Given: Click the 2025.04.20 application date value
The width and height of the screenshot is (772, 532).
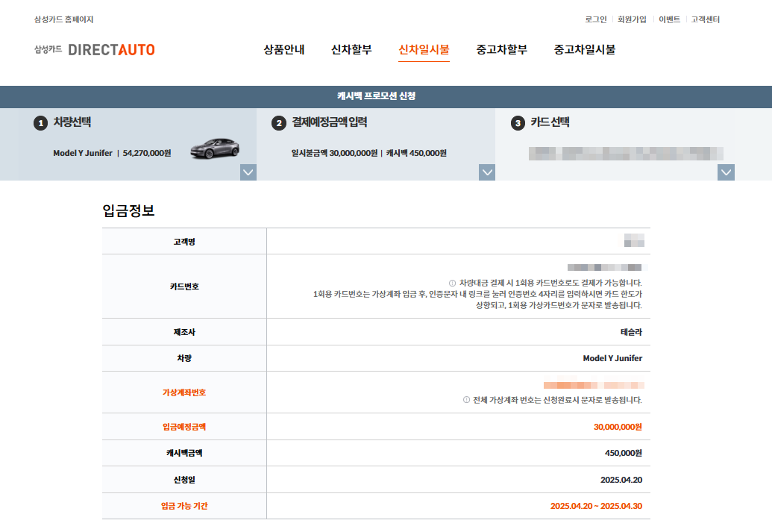Looking at the screenshot, I should pyautogui.click(x=621, y=480).
